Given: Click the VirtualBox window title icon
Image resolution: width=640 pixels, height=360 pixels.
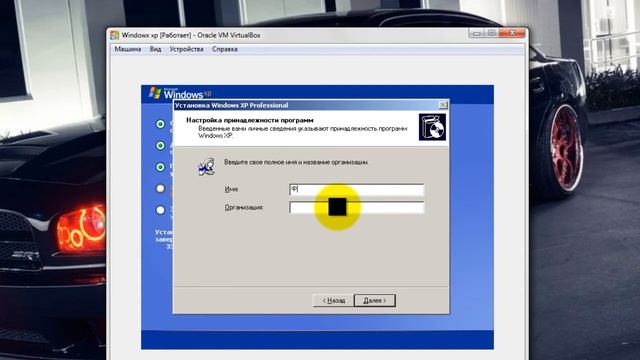Looking at the screenshot, I should 115,35.
